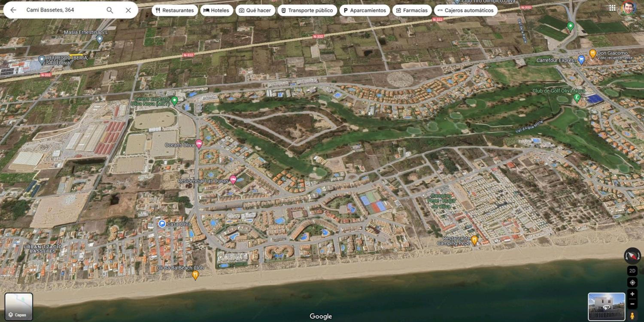Clear the search with the X icon
The width and height of the screenshot is (644, 322).
point(128,10)
